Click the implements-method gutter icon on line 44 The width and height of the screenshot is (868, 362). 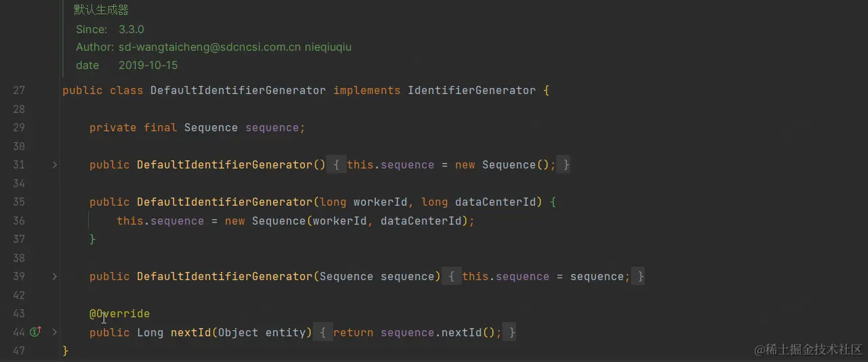(x=36, y=332)
